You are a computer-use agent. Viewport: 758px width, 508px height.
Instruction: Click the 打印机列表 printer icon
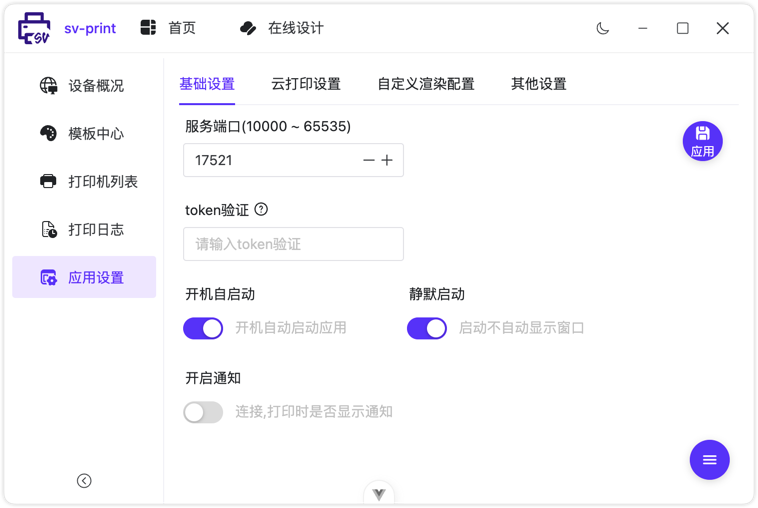tap(48, 182)
